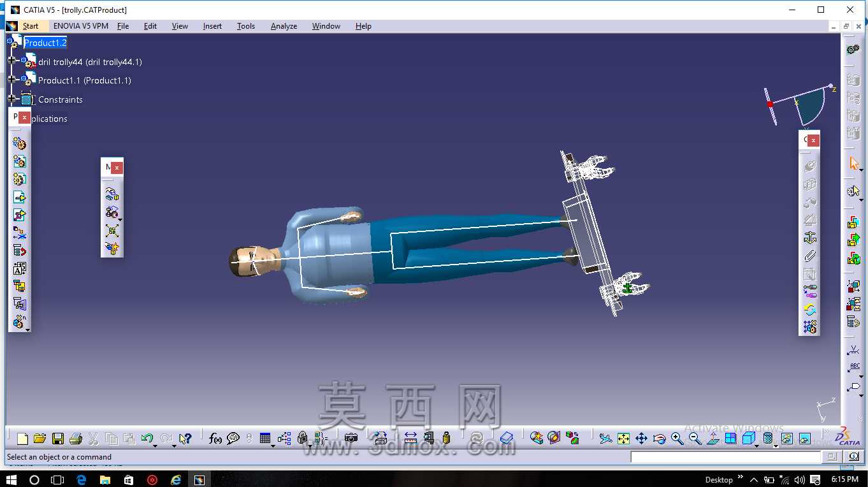This screenshot has height=487, width=868.
Task: Click the Design Table grid icon
Action: (265, 439)
